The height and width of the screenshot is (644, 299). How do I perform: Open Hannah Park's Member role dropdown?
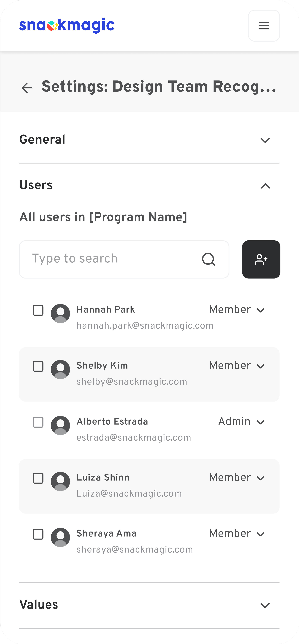(x=237, y=310)
